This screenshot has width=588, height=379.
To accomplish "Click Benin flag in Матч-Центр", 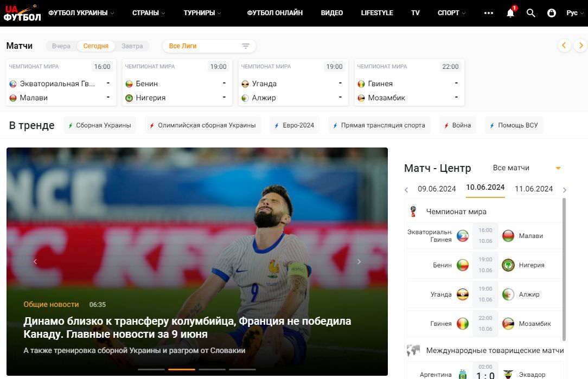I will pos(462,265).
